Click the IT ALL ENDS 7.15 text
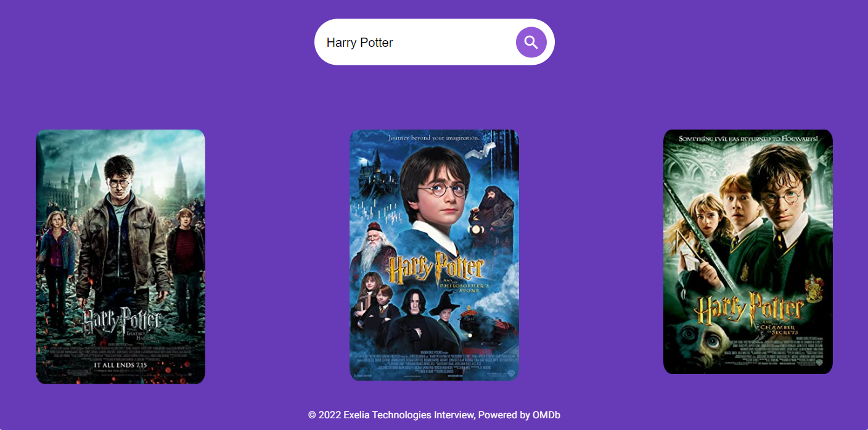Screen dimensions: 868x430 [x=120, y=365]
